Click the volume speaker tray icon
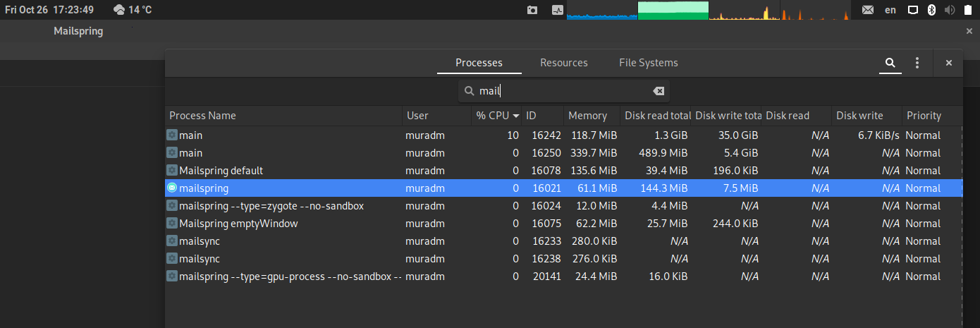The height and width of the screenshot is (328, 980). 950,10
